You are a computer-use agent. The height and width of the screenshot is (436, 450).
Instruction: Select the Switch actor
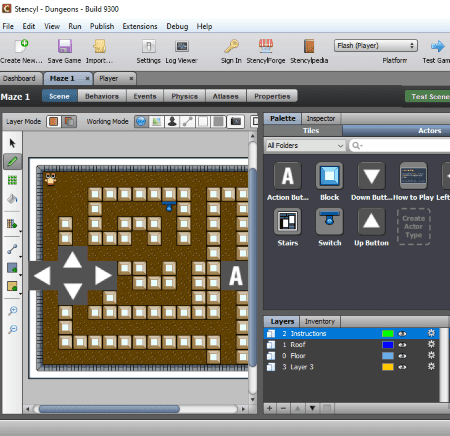329,221
